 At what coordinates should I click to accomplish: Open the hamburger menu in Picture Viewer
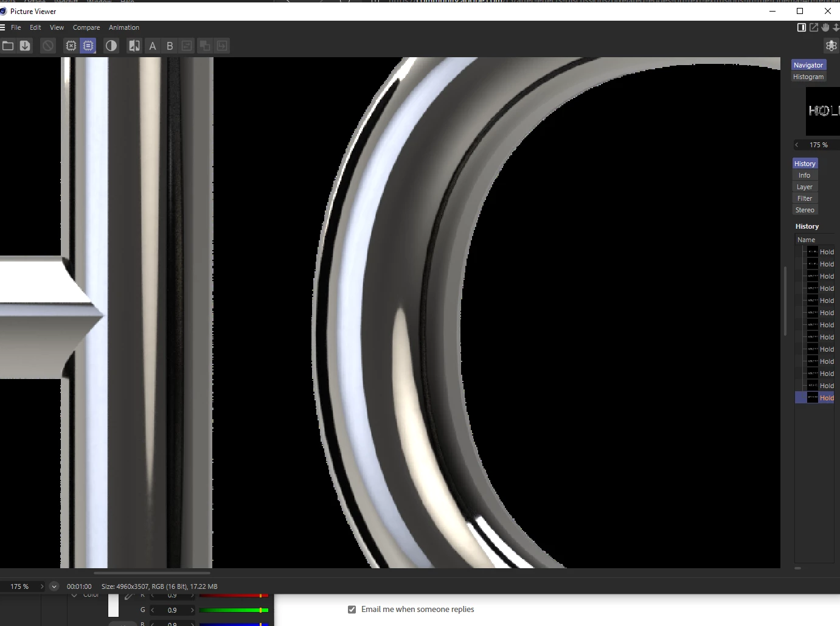tap(2, 27)
